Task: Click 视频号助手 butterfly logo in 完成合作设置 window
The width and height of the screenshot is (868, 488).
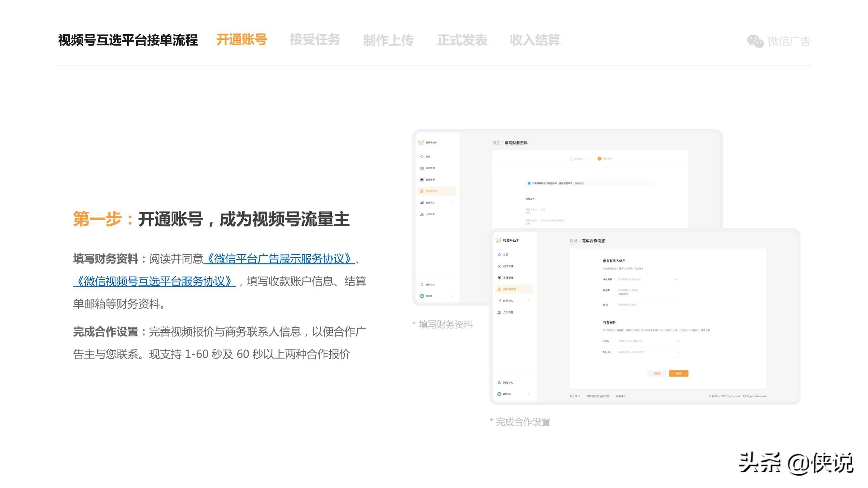Action: pyautogui.click(x=498, y=240)
